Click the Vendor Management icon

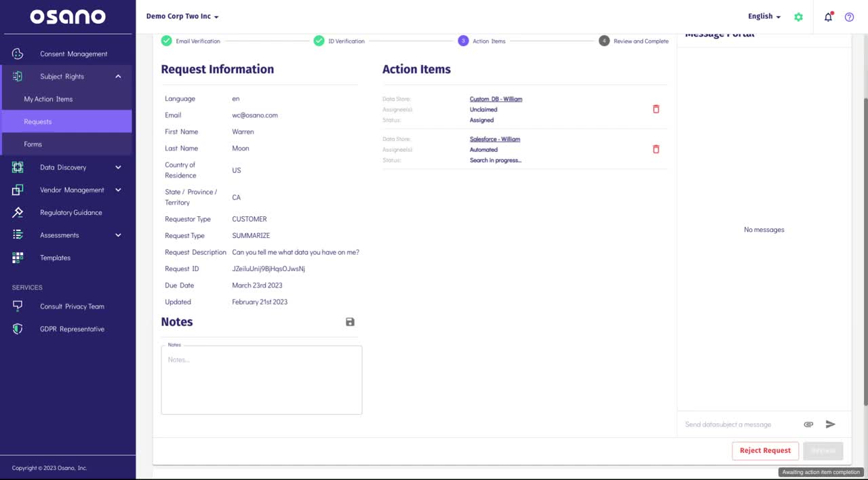18,190
